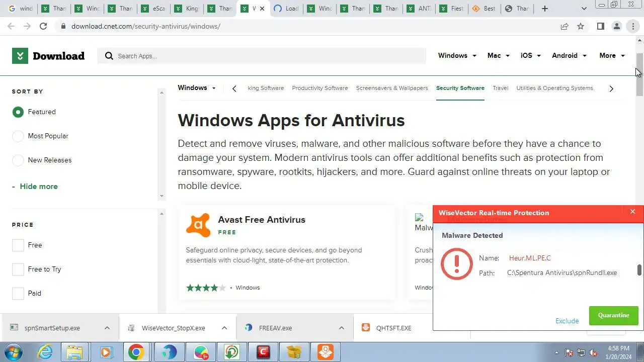Click the red malware alert warning icon
Image resolution: width=644 pixels, height=362 pixels.
tap(457, 263)
